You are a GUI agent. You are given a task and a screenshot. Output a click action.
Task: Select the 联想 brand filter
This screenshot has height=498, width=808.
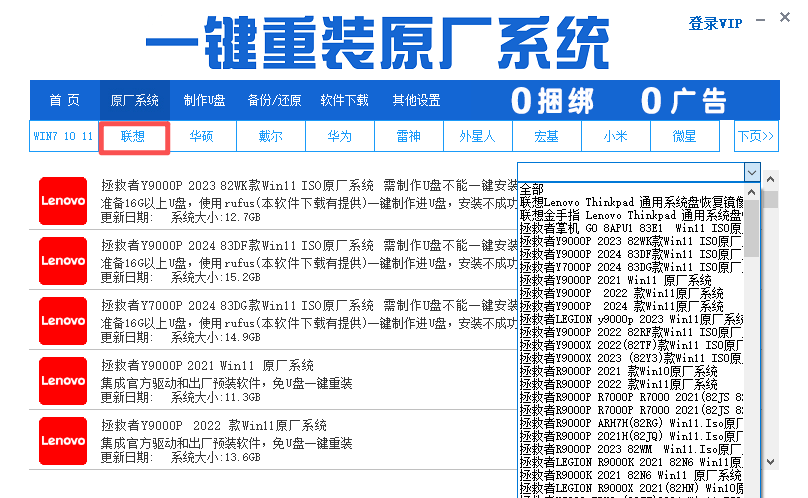pyautogui.click(x=133, y=137)
